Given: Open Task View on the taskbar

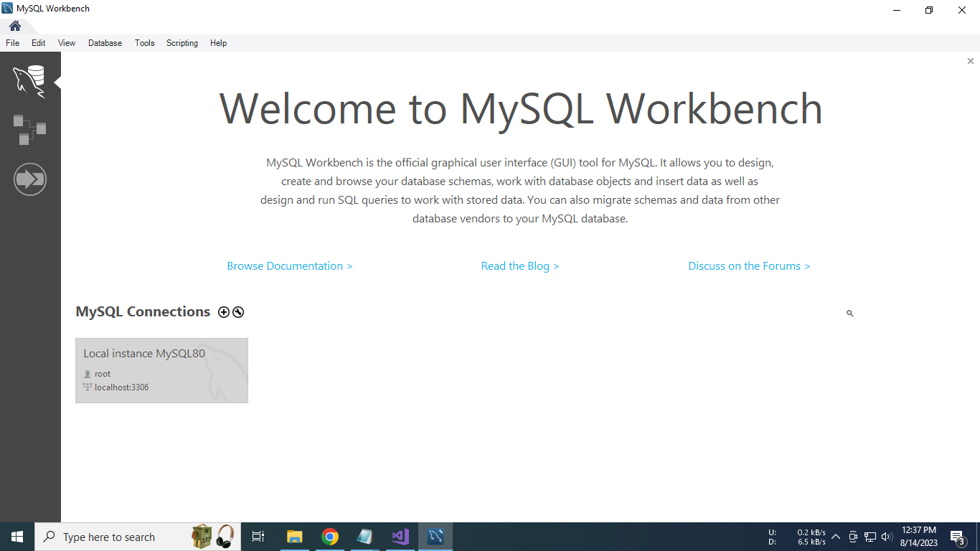Looking at the screenshot, I should (x=258, y=537).
